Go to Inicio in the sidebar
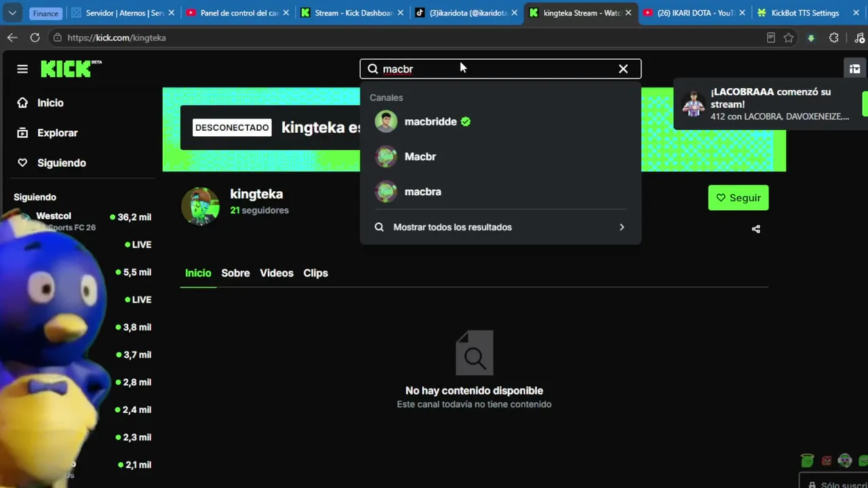Screen dimensions: 868x488 click(x=50, y=103)
